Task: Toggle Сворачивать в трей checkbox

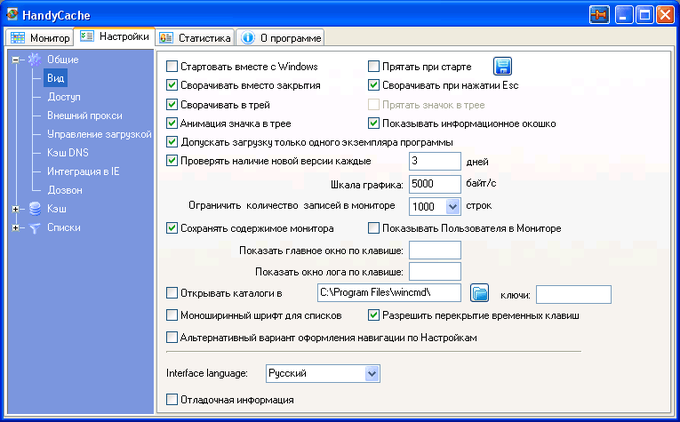Action: 172,105
